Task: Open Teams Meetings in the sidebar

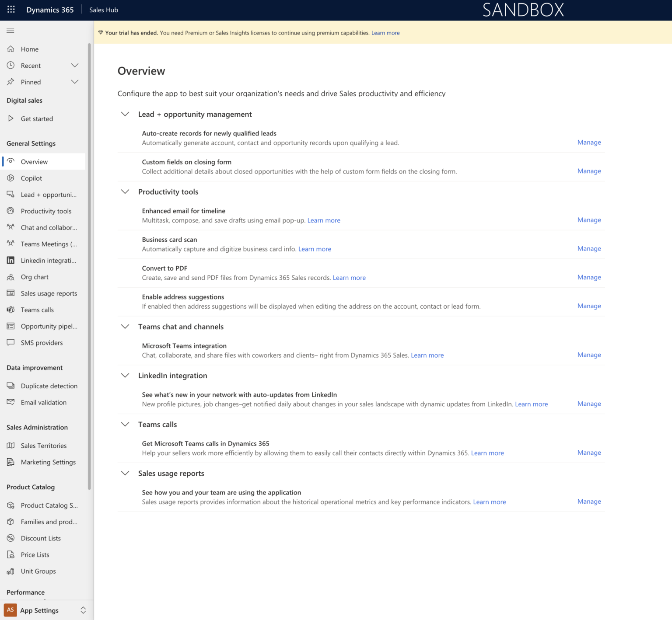Action: 43,244
